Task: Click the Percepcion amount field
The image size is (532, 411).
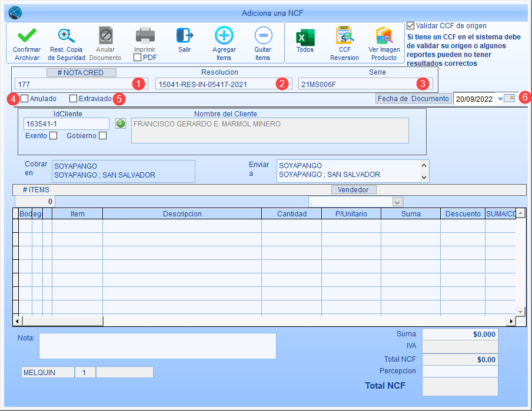Action: [460, 371]
